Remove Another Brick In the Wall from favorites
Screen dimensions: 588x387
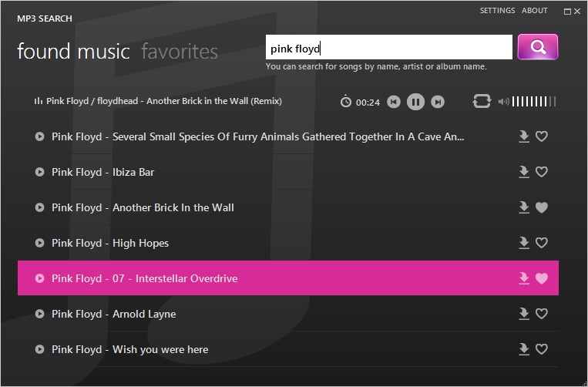(542, 207)
